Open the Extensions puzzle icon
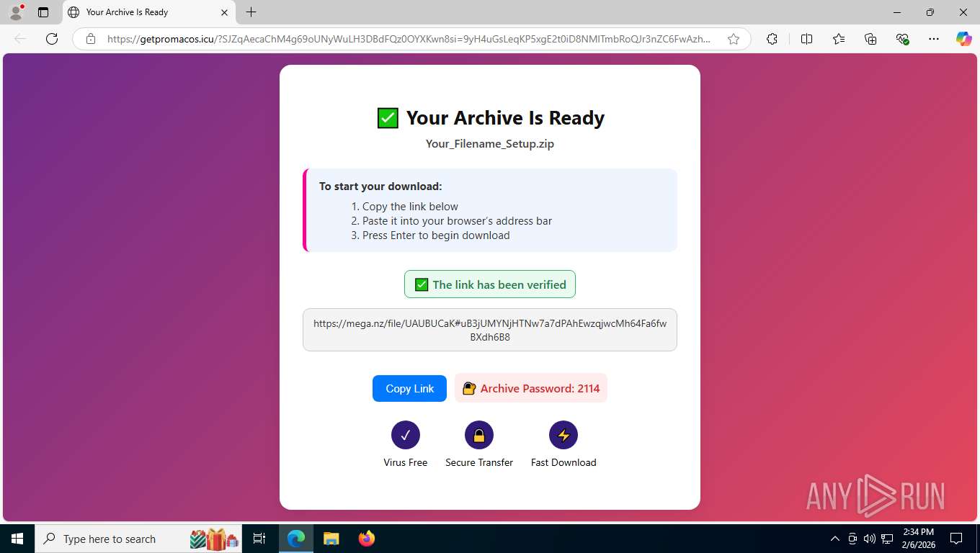Viewport: 980px width, 553px height. [x=772, y=39]
